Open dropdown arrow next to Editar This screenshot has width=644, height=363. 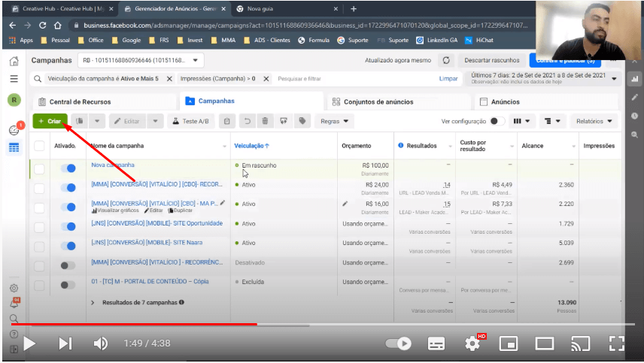[x=155, y=121]
